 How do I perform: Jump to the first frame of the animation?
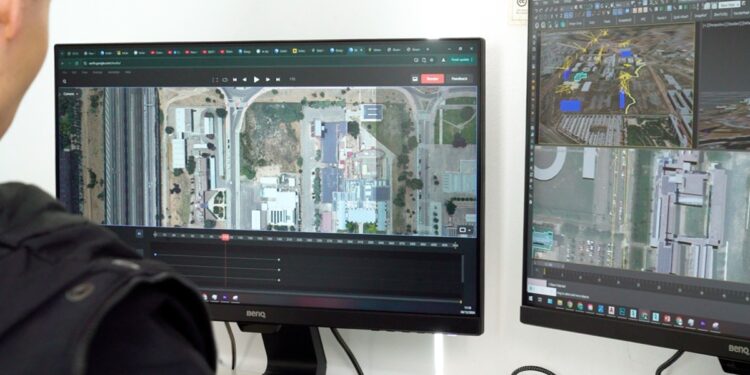click(235, 79)
